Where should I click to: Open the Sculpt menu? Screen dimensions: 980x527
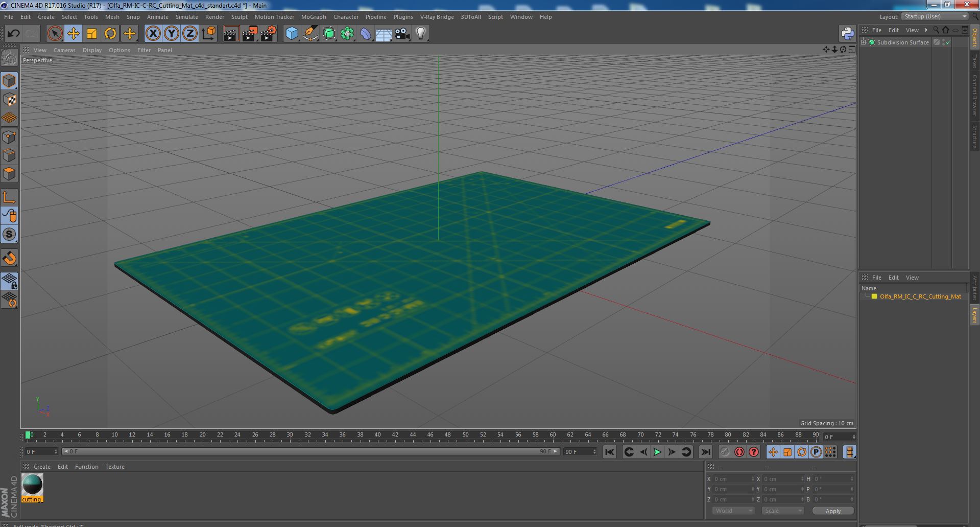tap(239, 17)
